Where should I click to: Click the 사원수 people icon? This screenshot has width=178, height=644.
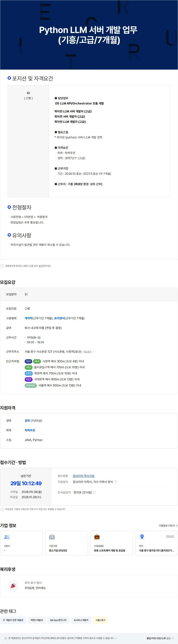click(x=7, y=537)
